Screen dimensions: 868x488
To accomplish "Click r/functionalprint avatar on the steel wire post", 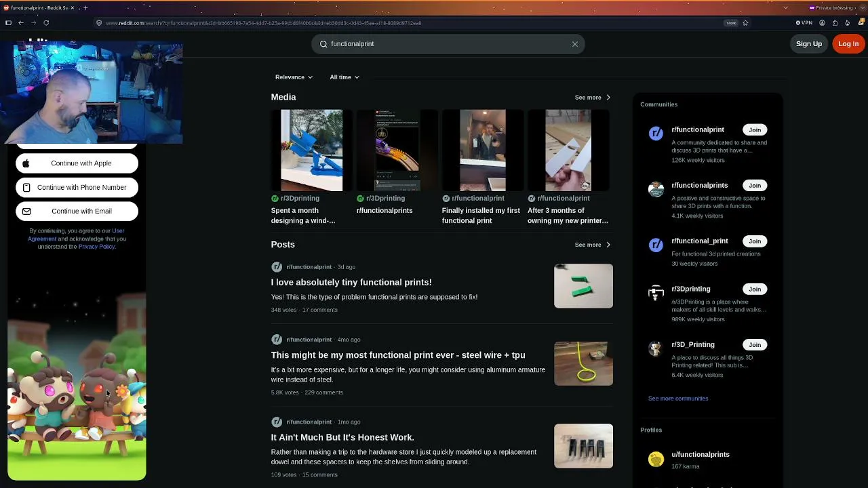I will click(277, 340).
